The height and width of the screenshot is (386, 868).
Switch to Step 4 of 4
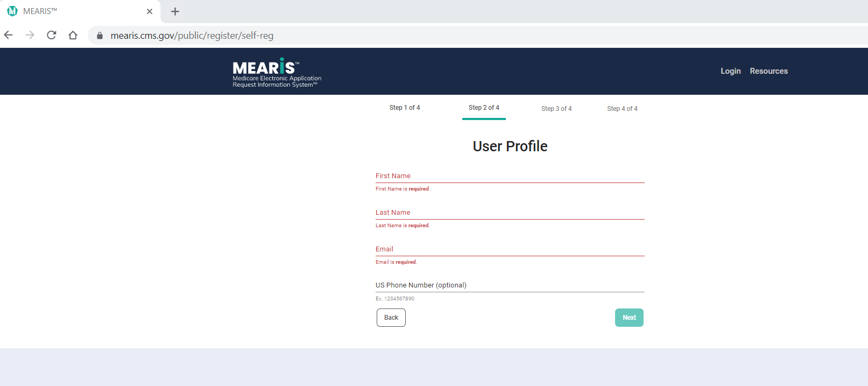click(x=622, y=109)
